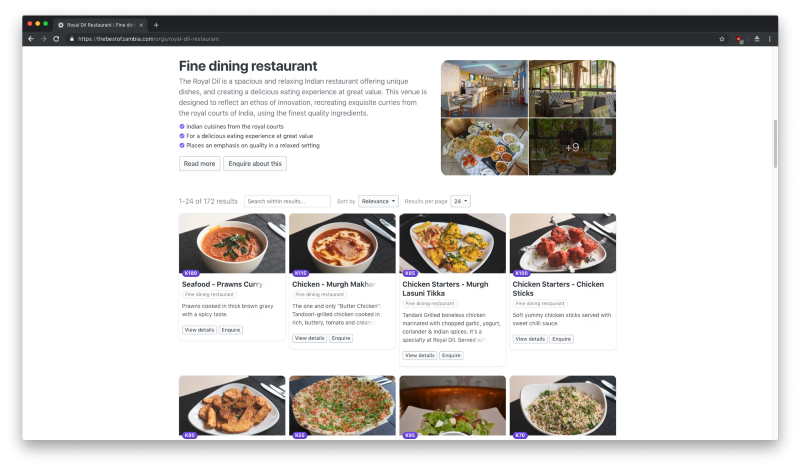
Task: Close the Royal Dil Restaurant tab
Action: coord(141,24)
